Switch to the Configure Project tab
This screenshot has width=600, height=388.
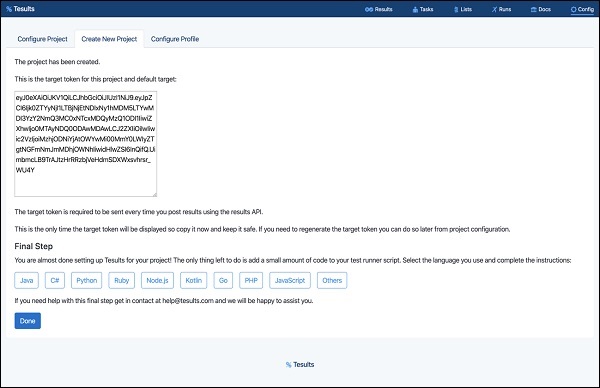[x=42, y=39]
